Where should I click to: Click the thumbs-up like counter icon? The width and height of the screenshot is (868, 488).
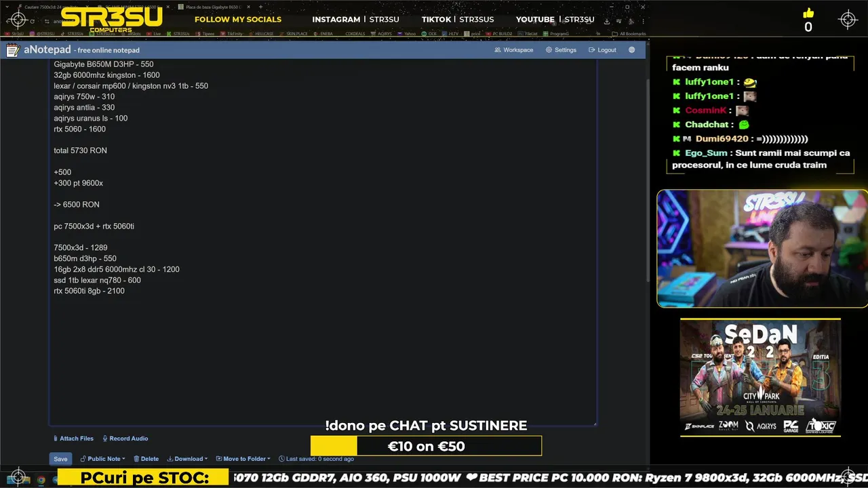pos(808,14)
